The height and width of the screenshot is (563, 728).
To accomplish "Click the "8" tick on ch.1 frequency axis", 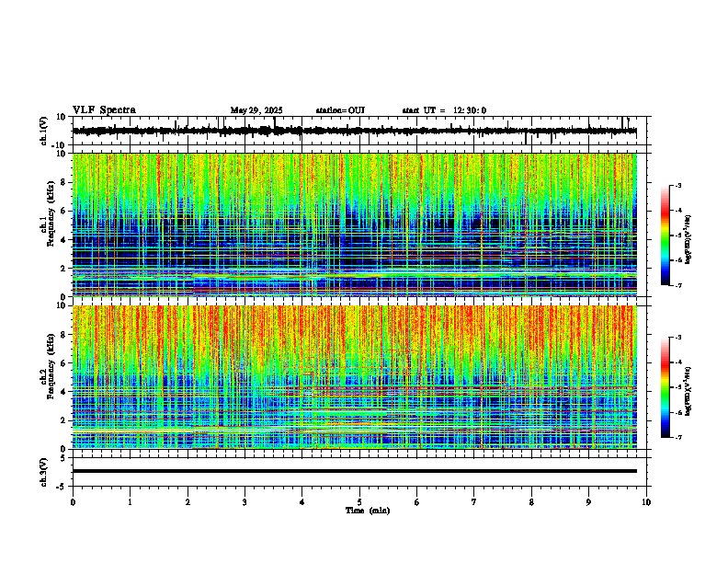I will (64, 182).
